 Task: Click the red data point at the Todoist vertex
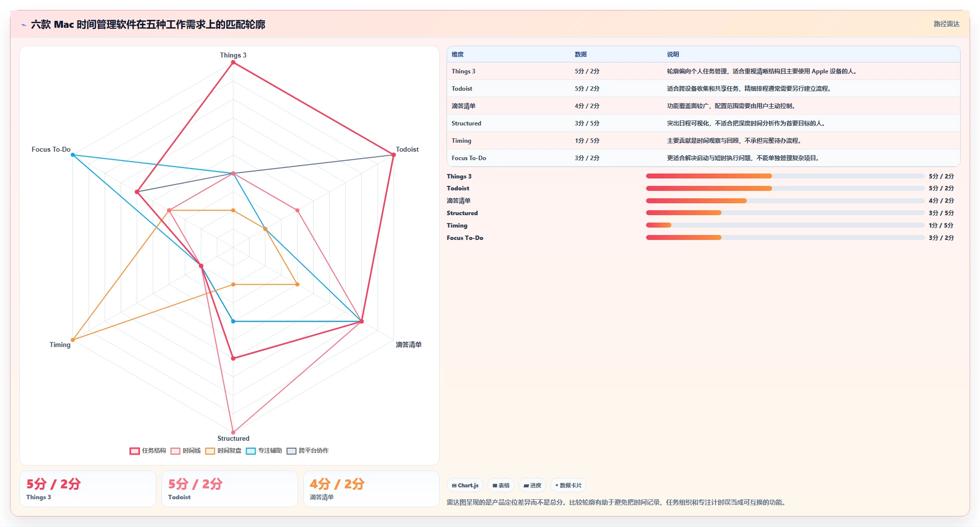[x=393, y=155]
